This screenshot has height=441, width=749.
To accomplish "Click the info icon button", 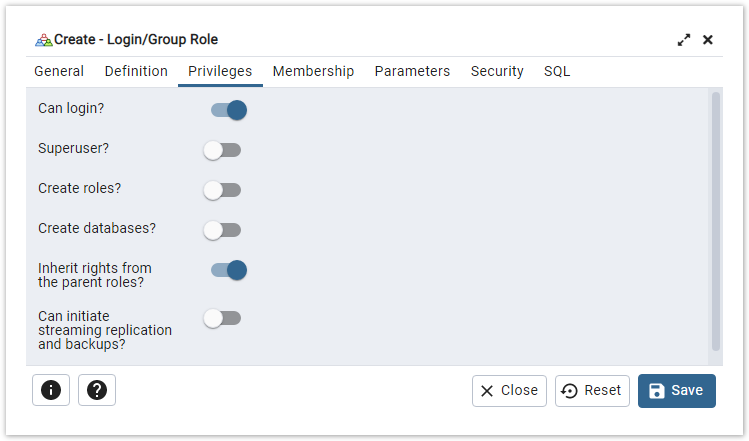I will 51,390.
